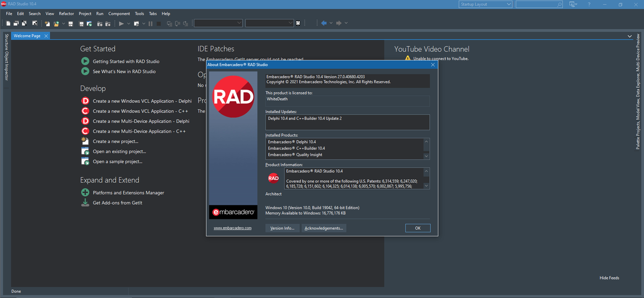Open the Structure, Object Inspector side panel
This screenshot has width=644, height=298.
pyautogui.click(x=6, y=57)
